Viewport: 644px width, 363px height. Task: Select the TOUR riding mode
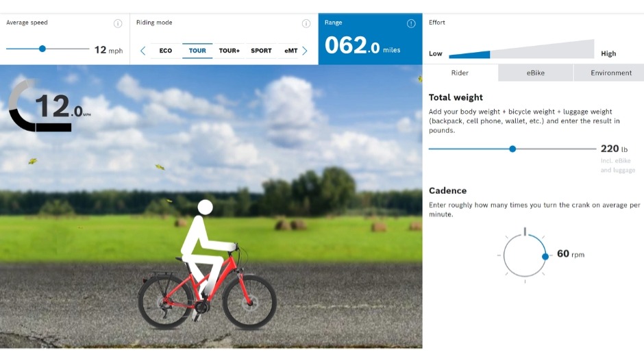click(x=197, y=51)
